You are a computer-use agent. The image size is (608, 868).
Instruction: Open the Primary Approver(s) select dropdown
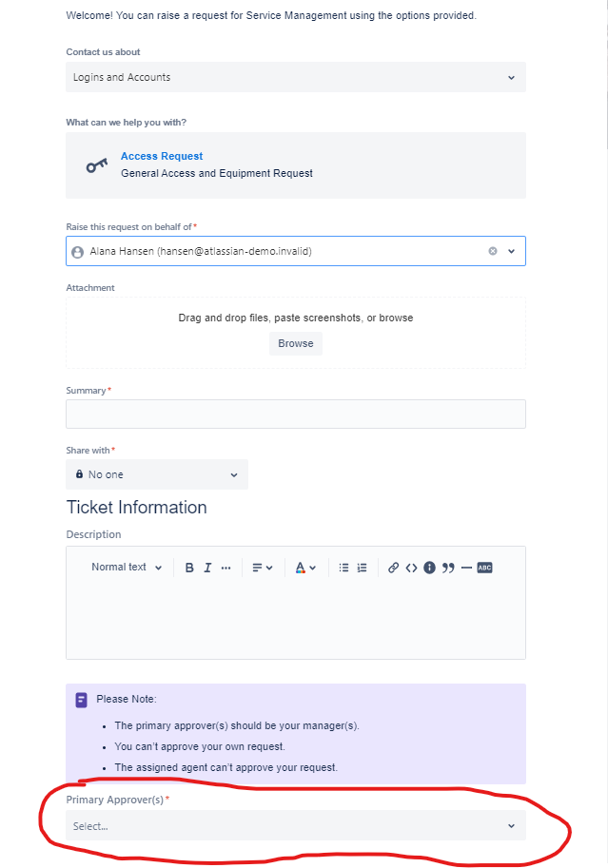click(295, 825)
